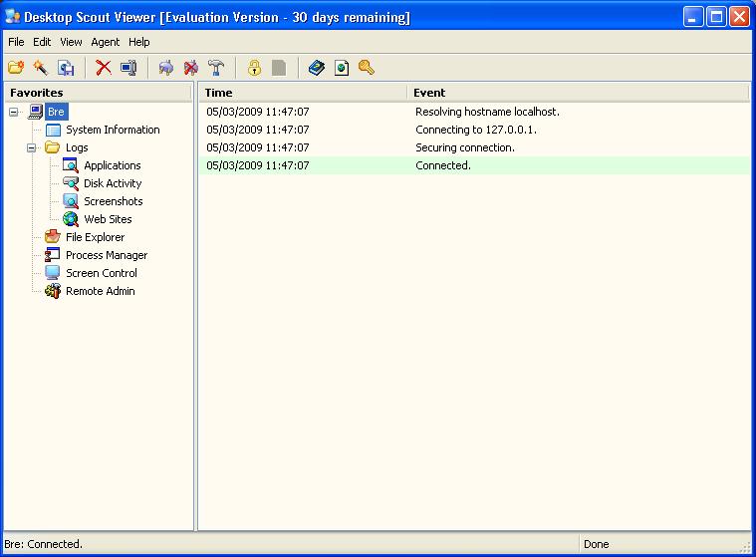Click timestamp of the Resolving hostname row

(258, 112)
